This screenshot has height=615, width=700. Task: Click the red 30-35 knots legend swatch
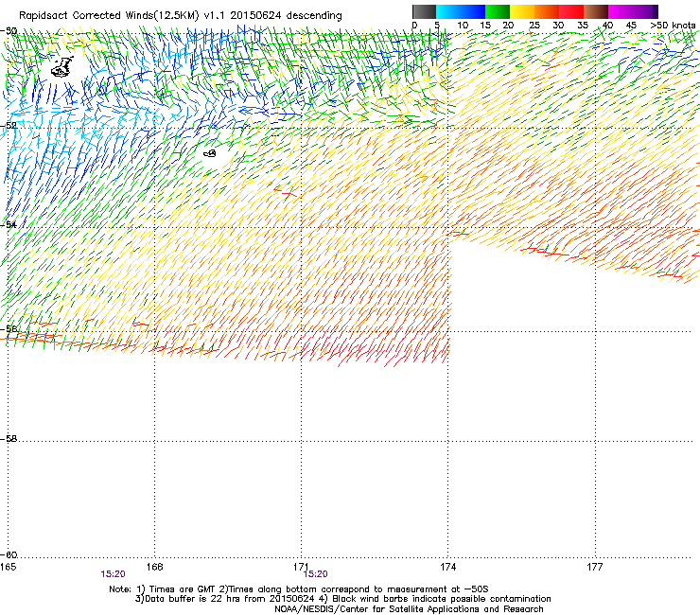[x=571, y=11]
